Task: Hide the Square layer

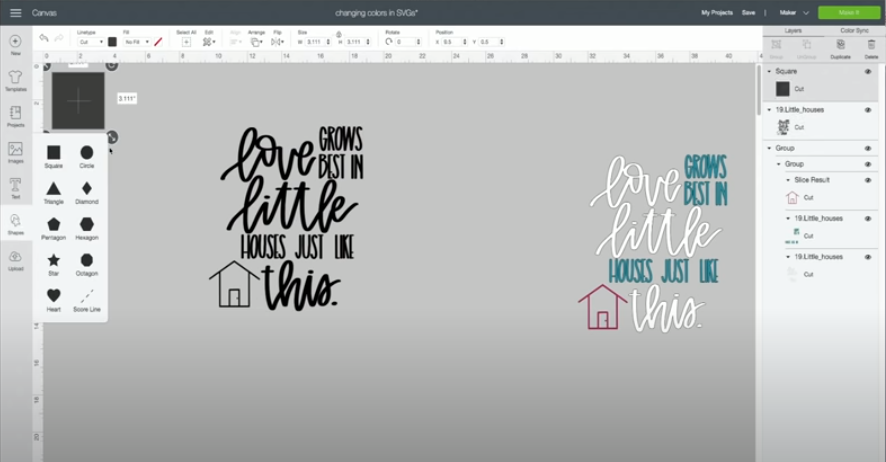Action: pos(868,71)
